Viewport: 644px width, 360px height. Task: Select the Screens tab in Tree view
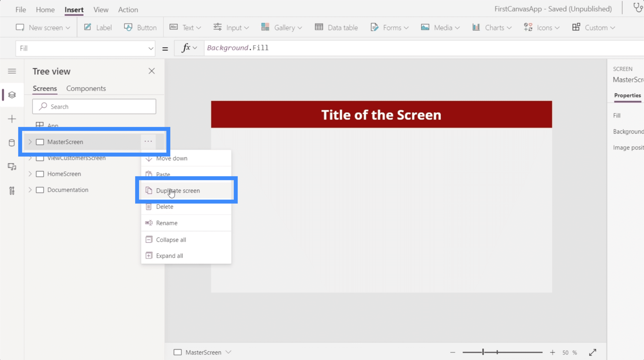pos(45,88)
